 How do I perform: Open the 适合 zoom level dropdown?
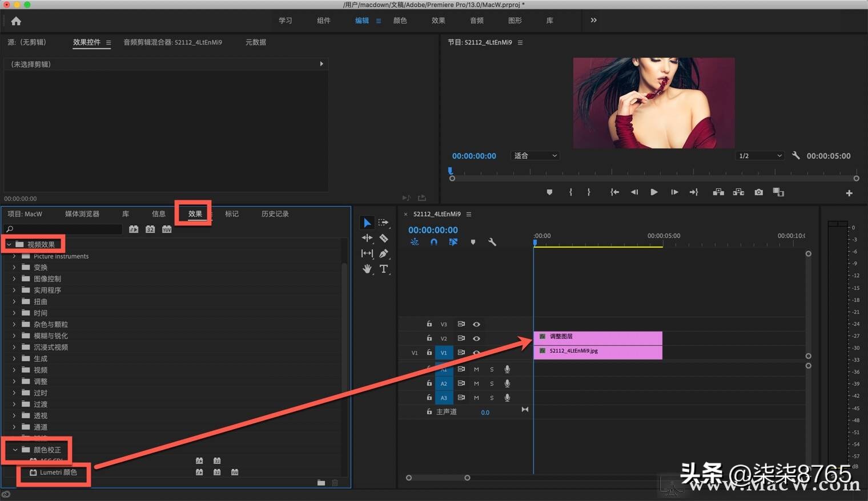tap(535, 155)
